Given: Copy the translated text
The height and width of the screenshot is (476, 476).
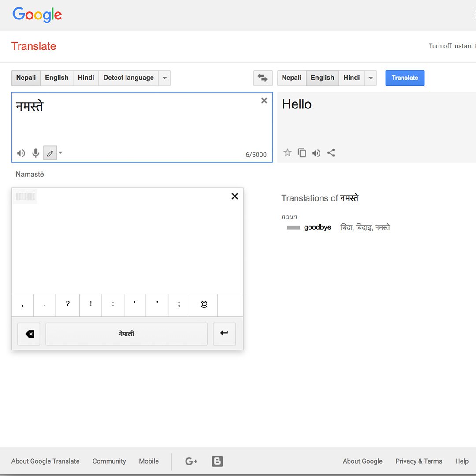Looking at the screenshot, I should point(302,152).
